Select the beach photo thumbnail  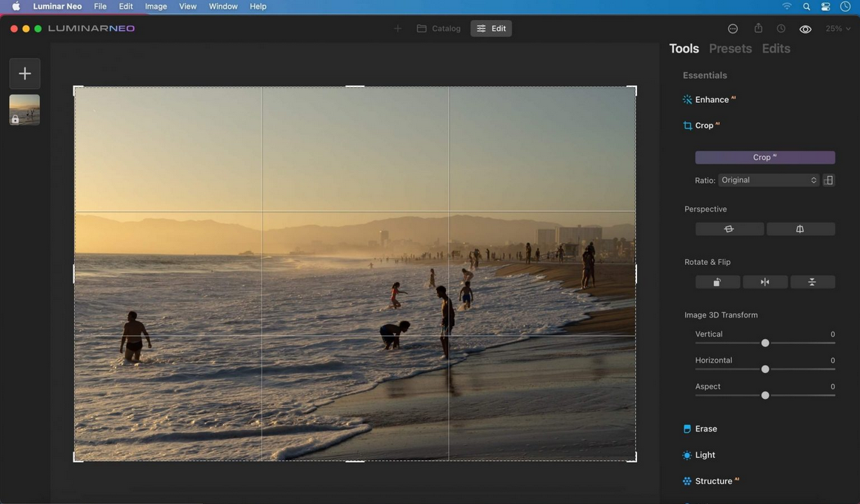click(x=24, y=110)
